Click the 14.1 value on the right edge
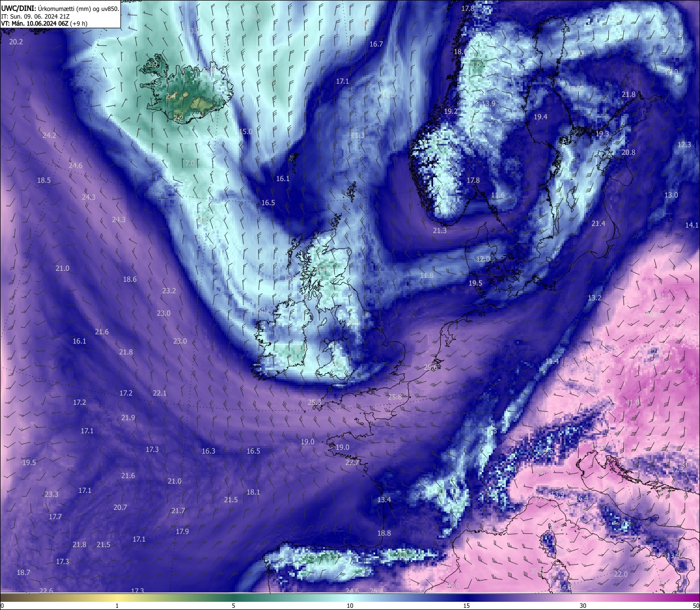This screenshot has height=610, width=700. pyautogui.click(x=692, y=225)
